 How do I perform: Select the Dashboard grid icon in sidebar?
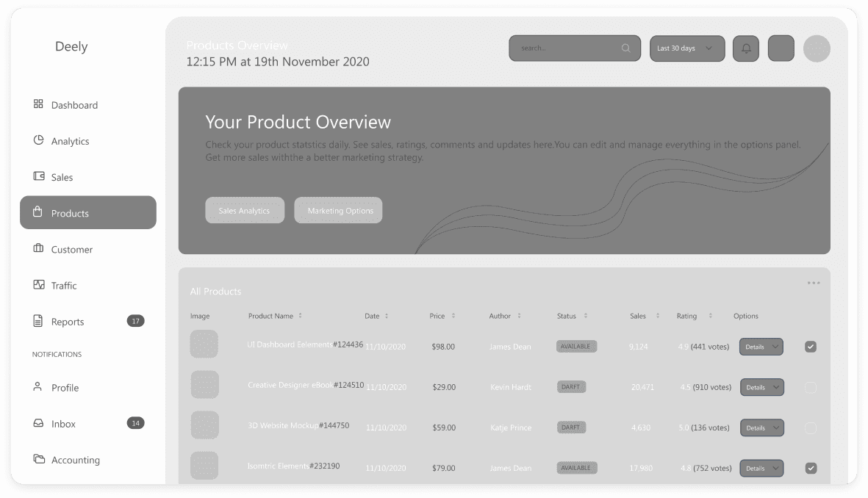tap(39, 104)
